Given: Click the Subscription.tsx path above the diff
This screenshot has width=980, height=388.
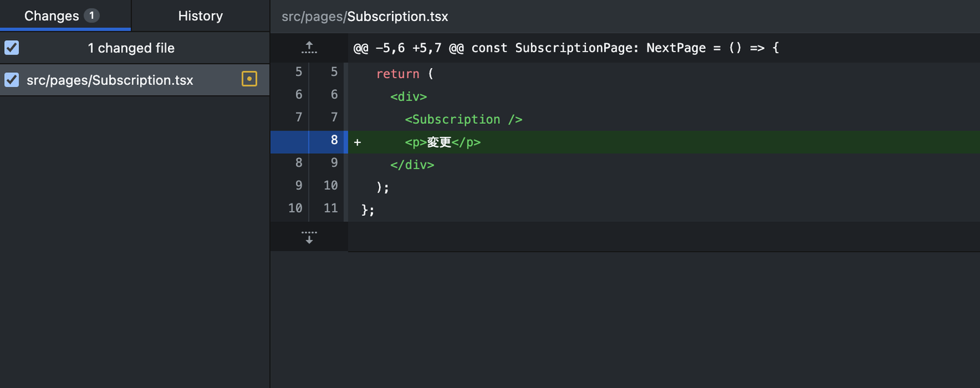Looking at the screenshot, I should 365,16.
